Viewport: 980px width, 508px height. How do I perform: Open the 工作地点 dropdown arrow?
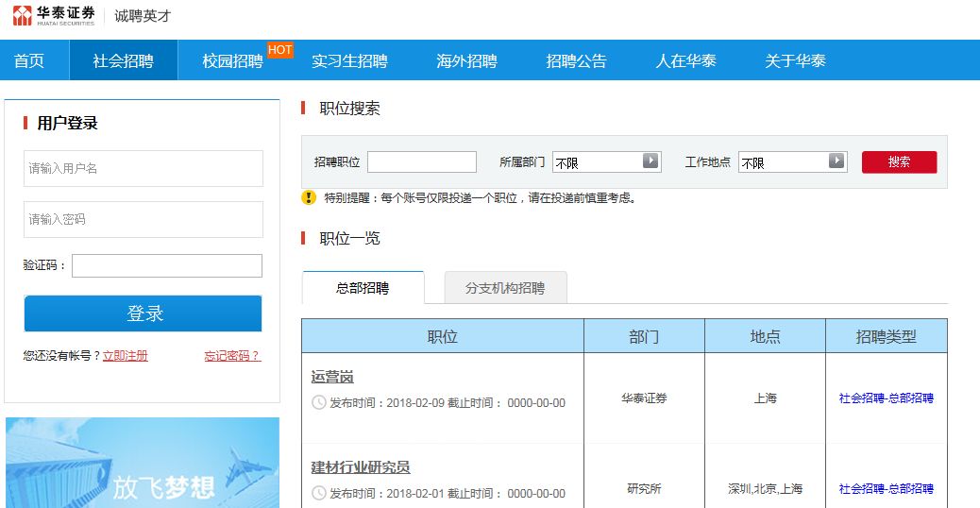(x=836, y=161)
